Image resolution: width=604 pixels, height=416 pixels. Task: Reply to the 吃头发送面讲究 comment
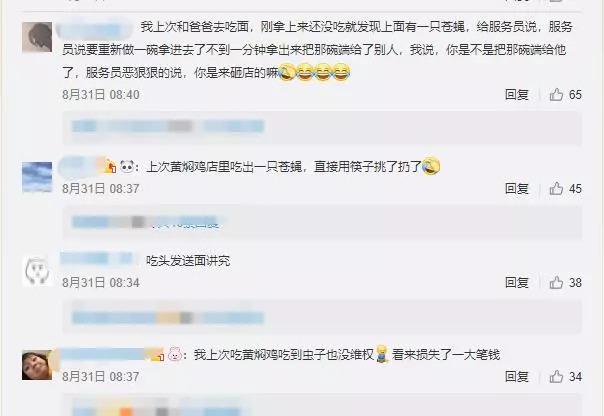click(x=517, y=283)
